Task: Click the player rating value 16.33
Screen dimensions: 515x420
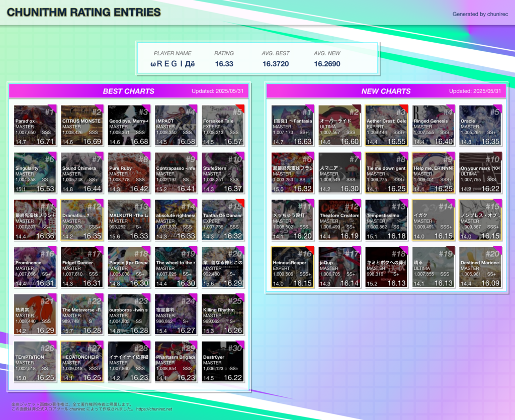Action: point(224,64)
